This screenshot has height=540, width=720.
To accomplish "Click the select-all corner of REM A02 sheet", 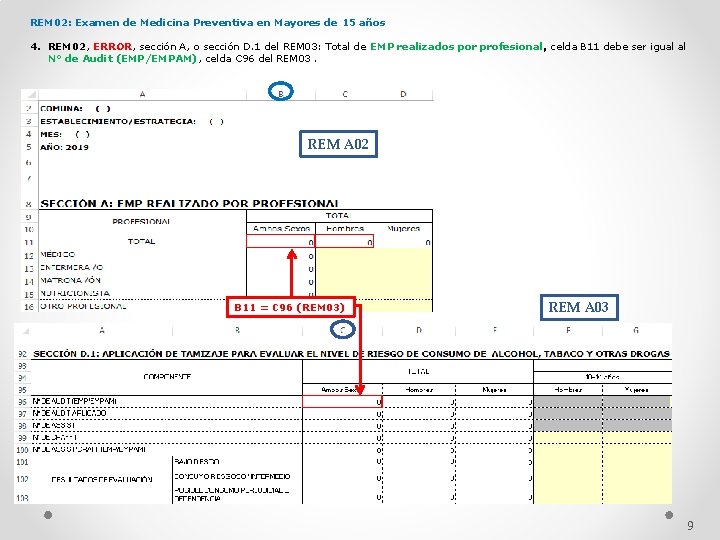I will (x=30, y=94).
